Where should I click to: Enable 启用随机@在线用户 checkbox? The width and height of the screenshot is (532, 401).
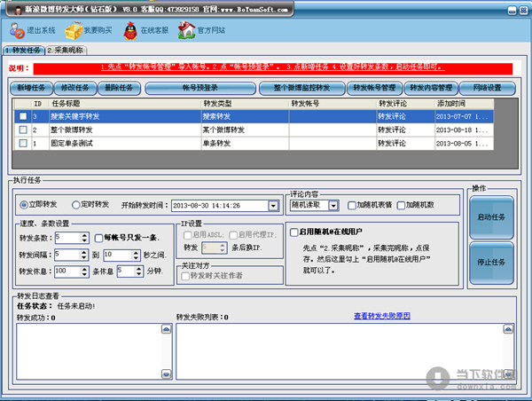tap(294, 232)
